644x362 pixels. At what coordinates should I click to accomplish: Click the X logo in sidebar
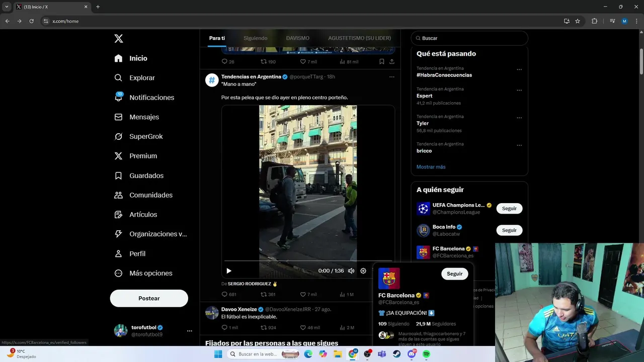click(118, 39)
